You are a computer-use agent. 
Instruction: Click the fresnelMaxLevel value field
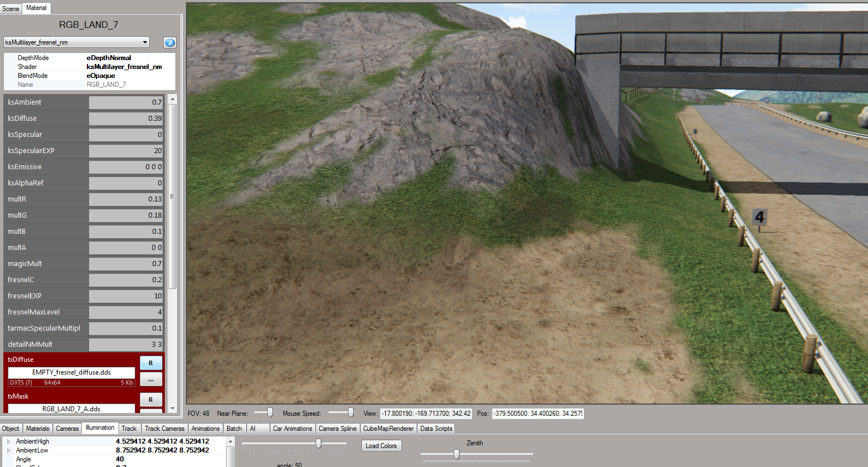tap(126, 312)
